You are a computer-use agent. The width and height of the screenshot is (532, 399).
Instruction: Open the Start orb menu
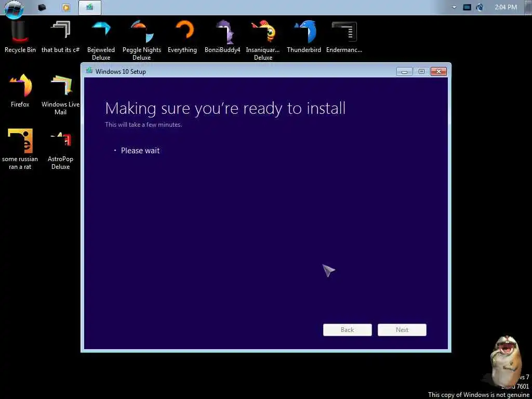click(x=14, y=8)
